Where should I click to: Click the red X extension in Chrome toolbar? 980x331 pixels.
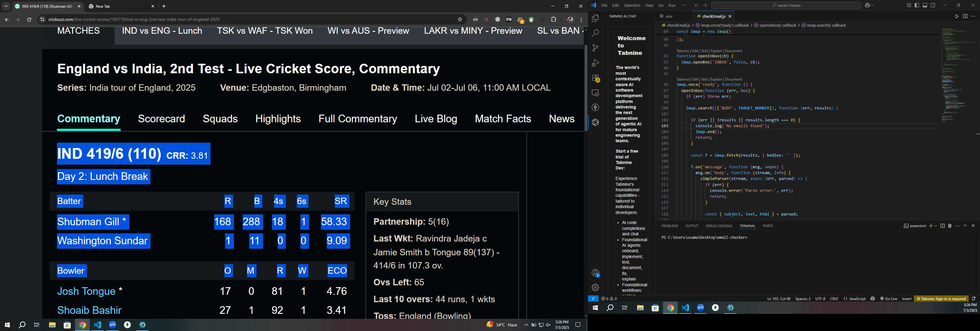(486, 19)
